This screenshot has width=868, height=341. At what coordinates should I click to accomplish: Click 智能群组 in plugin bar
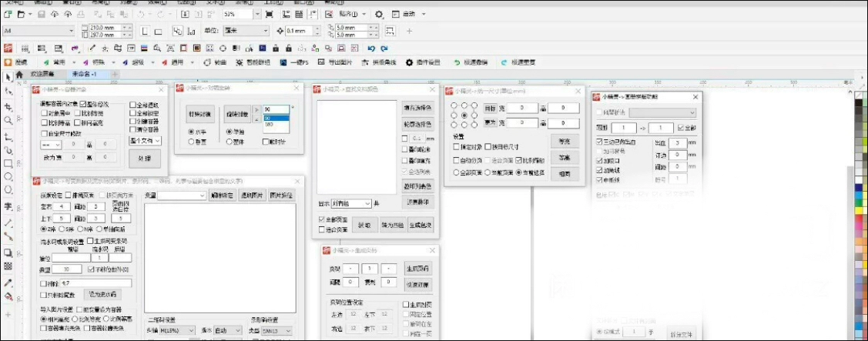click(x=253, y=62)
